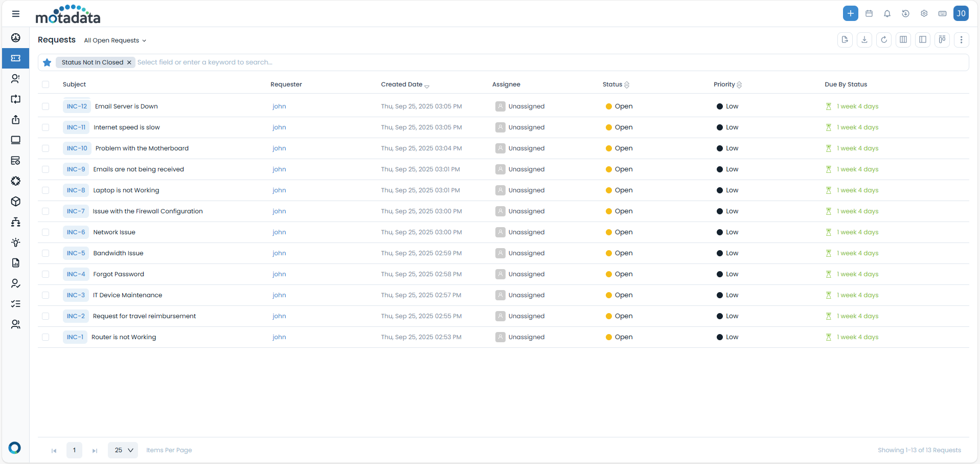
Task: Open the notifications bell
Action: pos(887,14)
